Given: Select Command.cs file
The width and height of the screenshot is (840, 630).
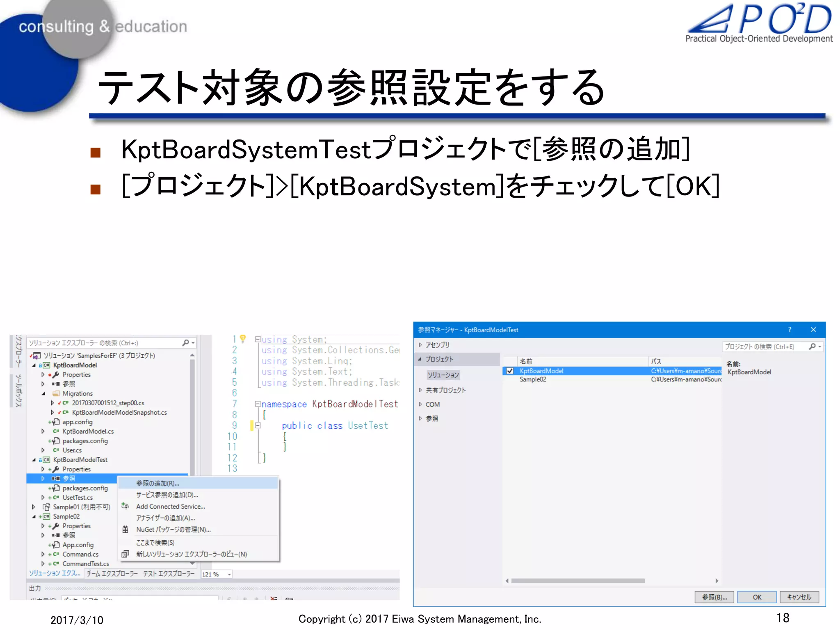Looking at the screenshot, I should coord(80,554).
